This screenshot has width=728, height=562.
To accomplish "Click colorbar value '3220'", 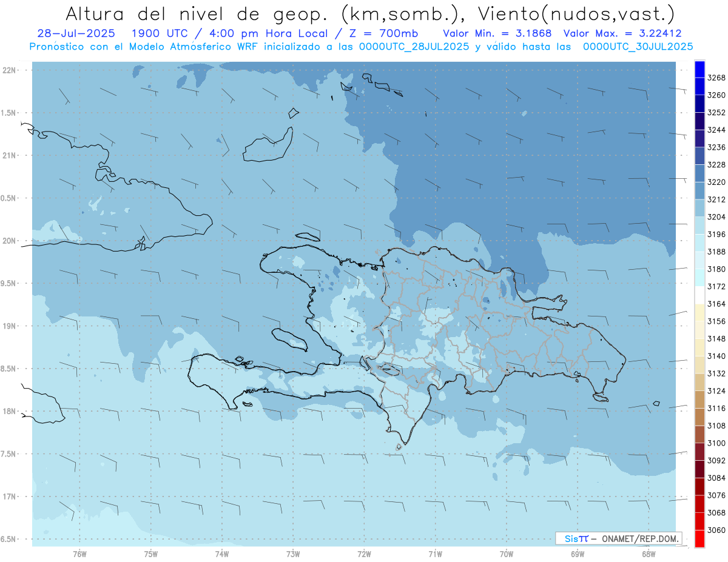I will coord(716,182).
